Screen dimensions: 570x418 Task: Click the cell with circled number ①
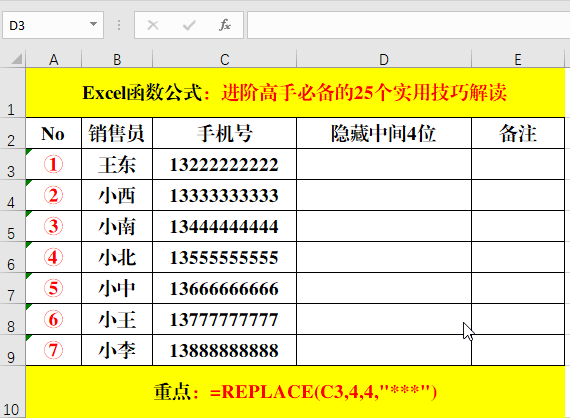pyautogui.click(x=53, y=164)
